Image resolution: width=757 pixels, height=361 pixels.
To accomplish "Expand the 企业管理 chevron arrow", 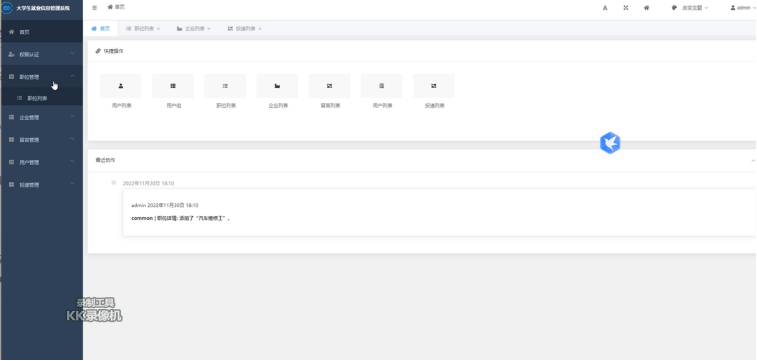I will 72,116.
